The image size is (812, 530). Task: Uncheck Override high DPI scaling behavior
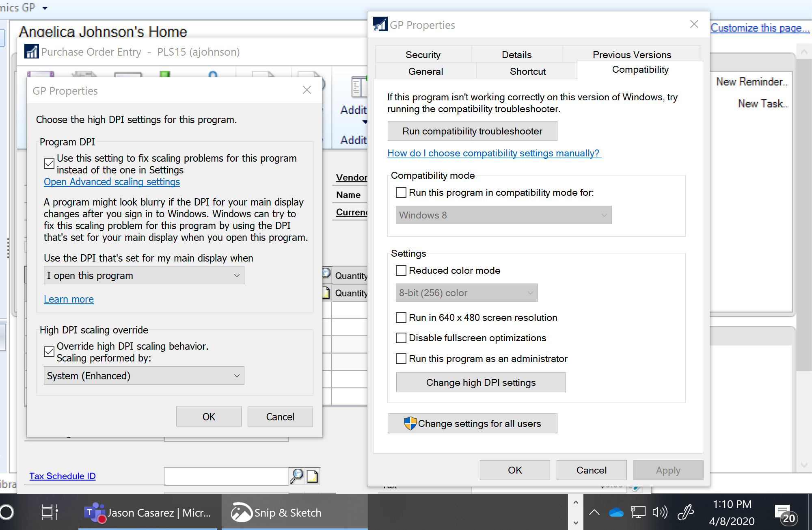pyautogui.click(x=49, y=352)
